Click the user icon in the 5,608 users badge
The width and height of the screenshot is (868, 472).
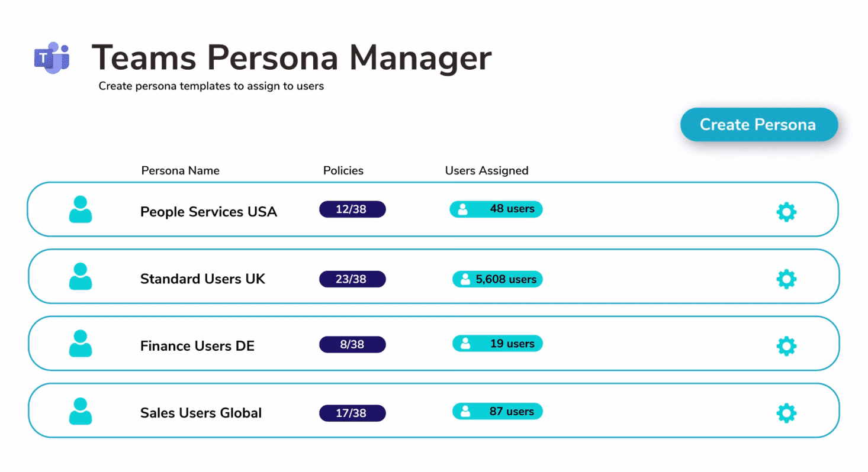pyautogui.click(x=465, y=279)
